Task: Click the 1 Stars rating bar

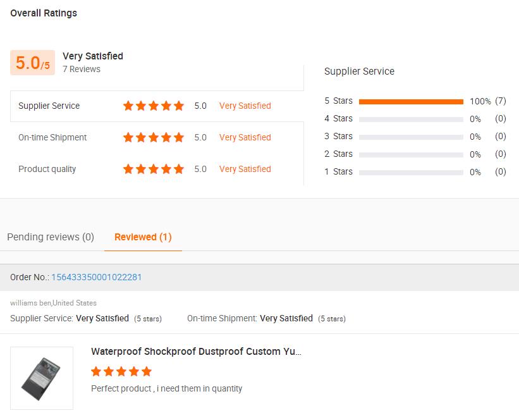Action: [411, 172]
